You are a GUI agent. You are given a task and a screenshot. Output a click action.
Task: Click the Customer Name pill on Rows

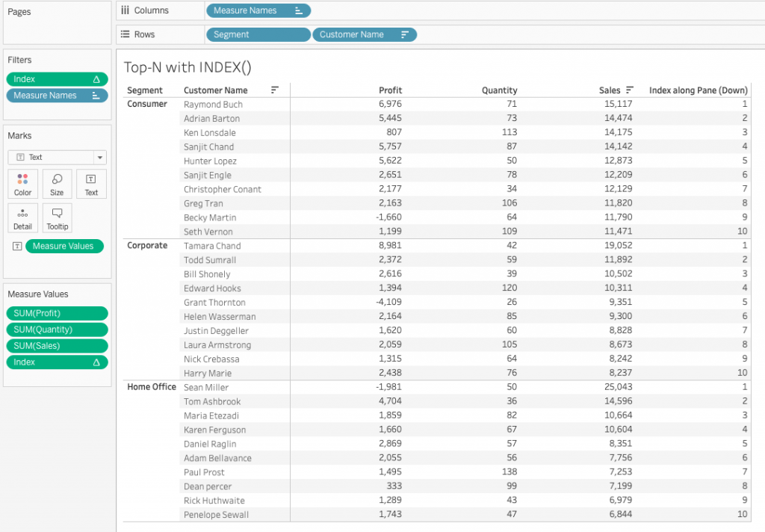coord(365,34)
